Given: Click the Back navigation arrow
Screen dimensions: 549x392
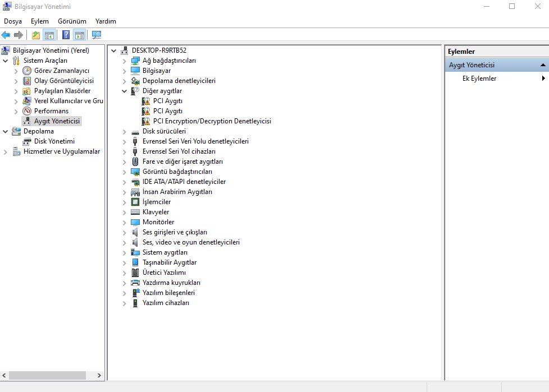Looking at the screenshot, I should [x=6, y=34].
